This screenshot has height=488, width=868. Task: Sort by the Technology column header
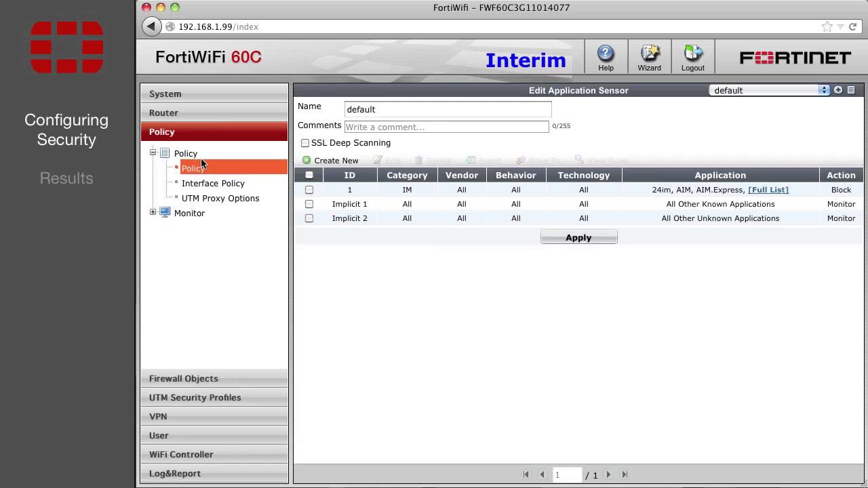coord(584,175)
